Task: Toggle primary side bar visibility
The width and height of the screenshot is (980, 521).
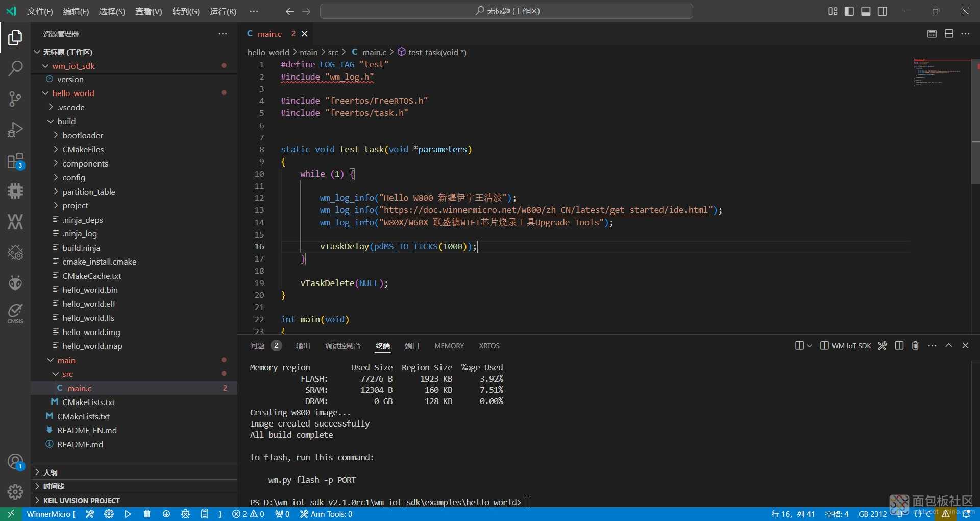Action: point(849,11)
